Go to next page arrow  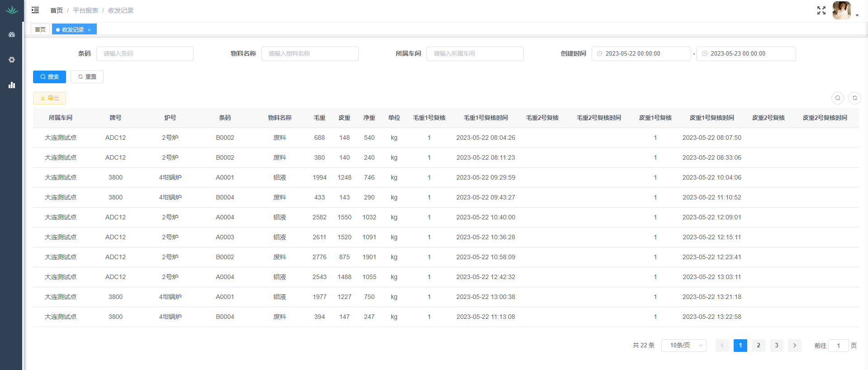[x=795, y=346]
